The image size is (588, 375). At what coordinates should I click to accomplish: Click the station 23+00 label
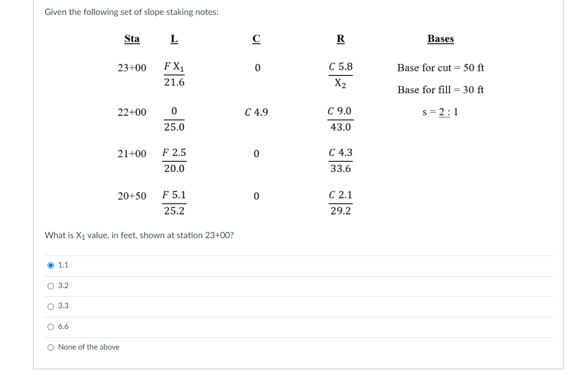(132, 68)
